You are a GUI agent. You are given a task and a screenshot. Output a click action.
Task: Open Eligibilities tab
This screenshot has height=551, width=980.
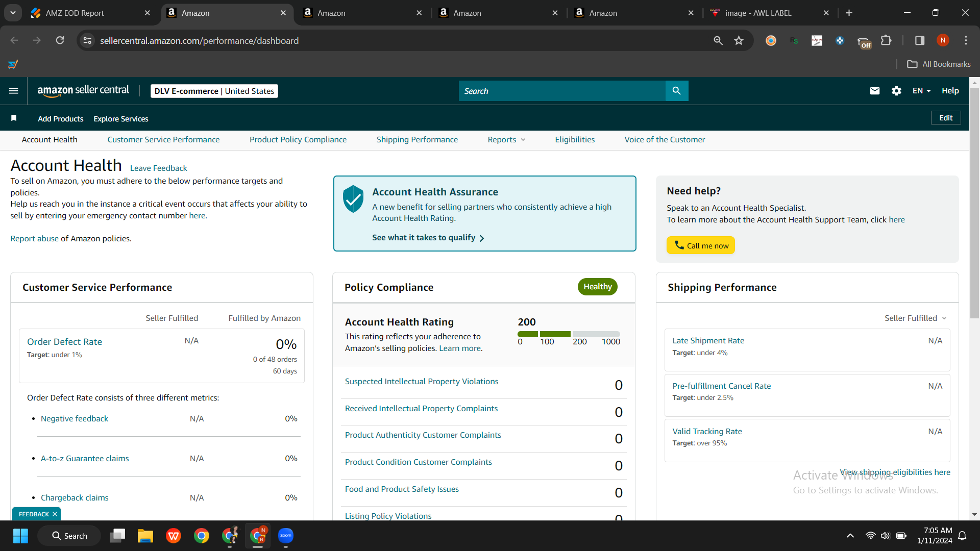575,140
